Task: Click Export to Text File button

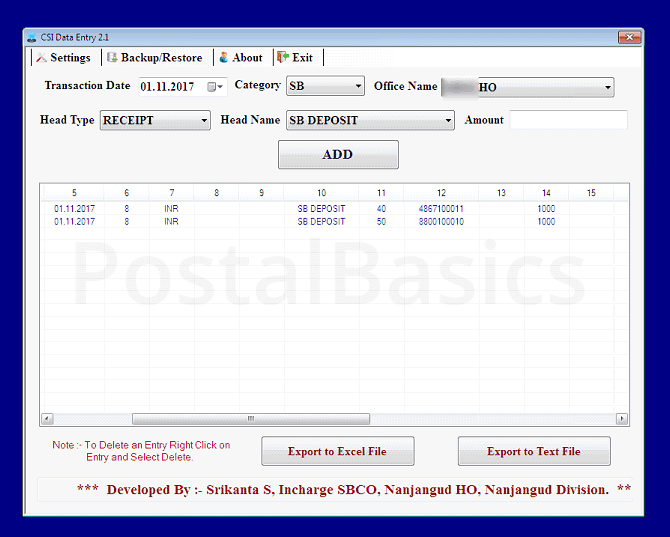Action: [x=533, y=451]
